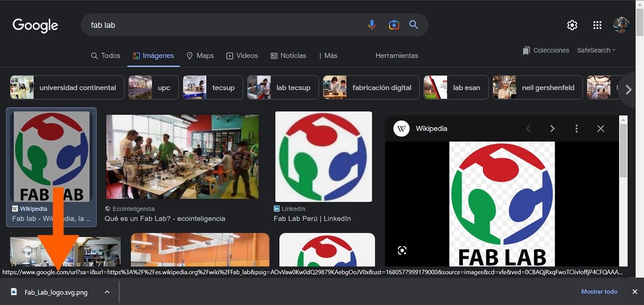Open Herramientas search tools
This screenshot has height=305, width=644.
pos(396,55)
